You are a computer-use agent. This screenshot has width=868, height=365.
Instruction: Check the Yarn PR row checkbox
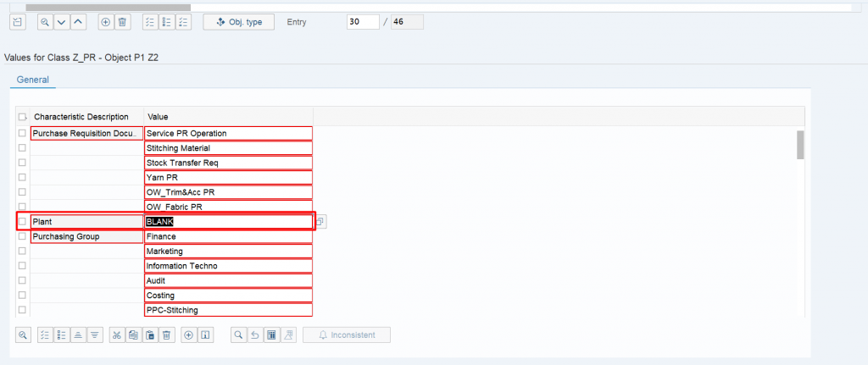22,178
